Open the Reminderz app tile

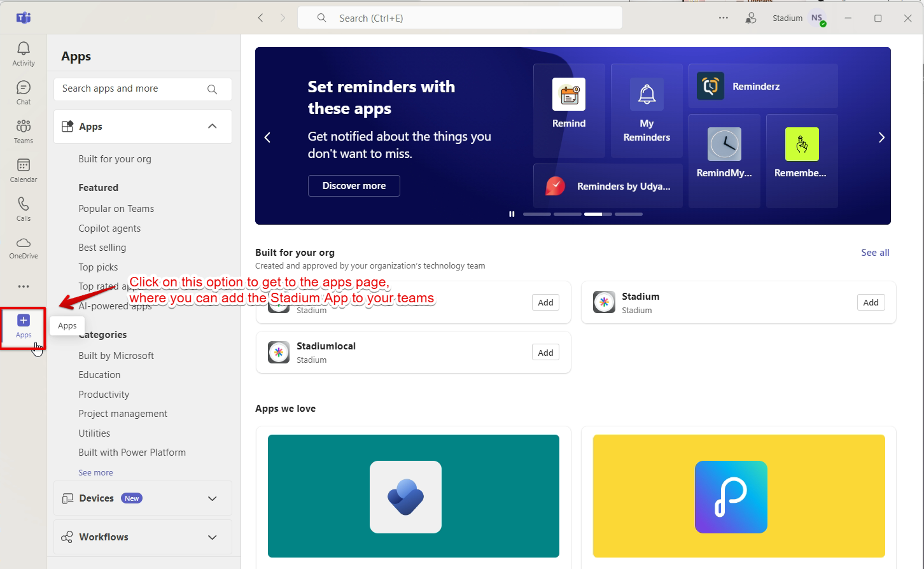(763, 86)
